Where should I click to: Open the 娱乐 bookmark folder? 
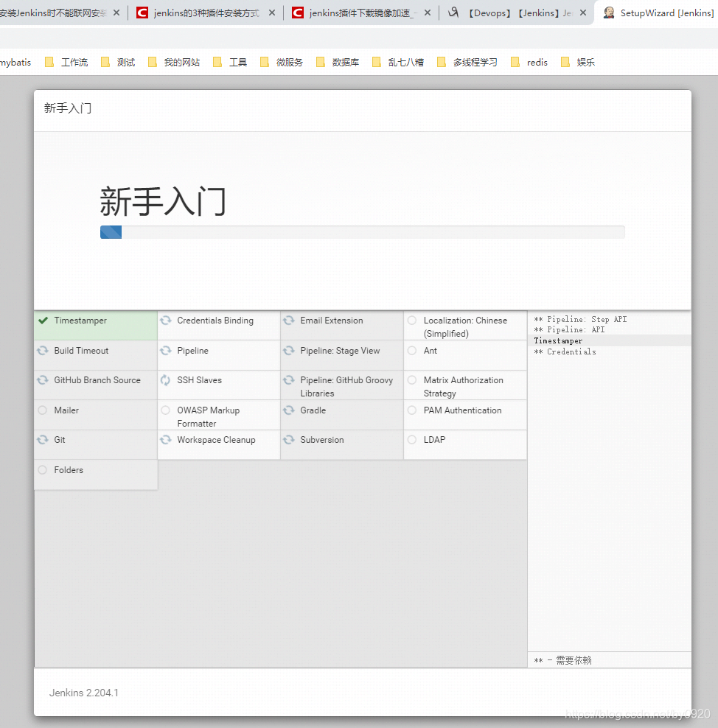(x=578, y=62)
